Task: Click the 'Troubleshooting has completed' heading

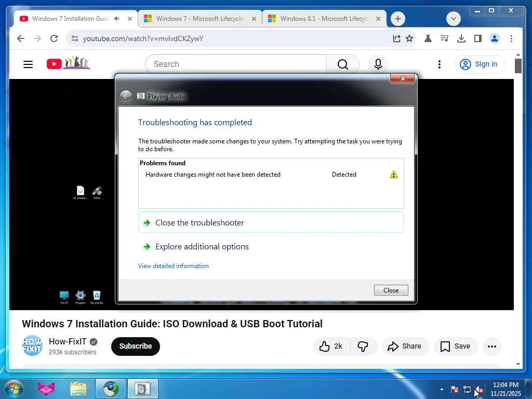Action: click(195, 122)
